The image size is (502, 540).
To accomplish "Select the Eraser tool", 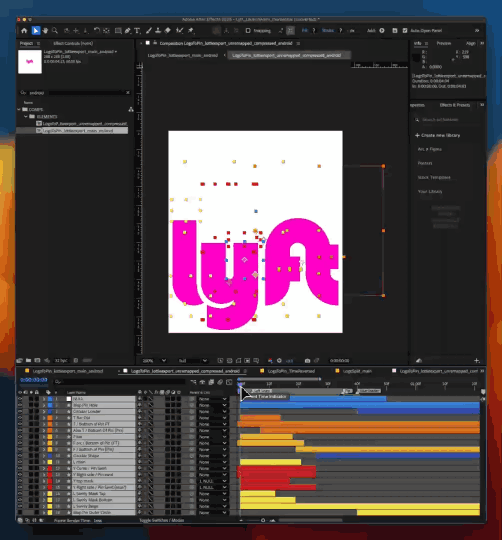I will (168, 31).
